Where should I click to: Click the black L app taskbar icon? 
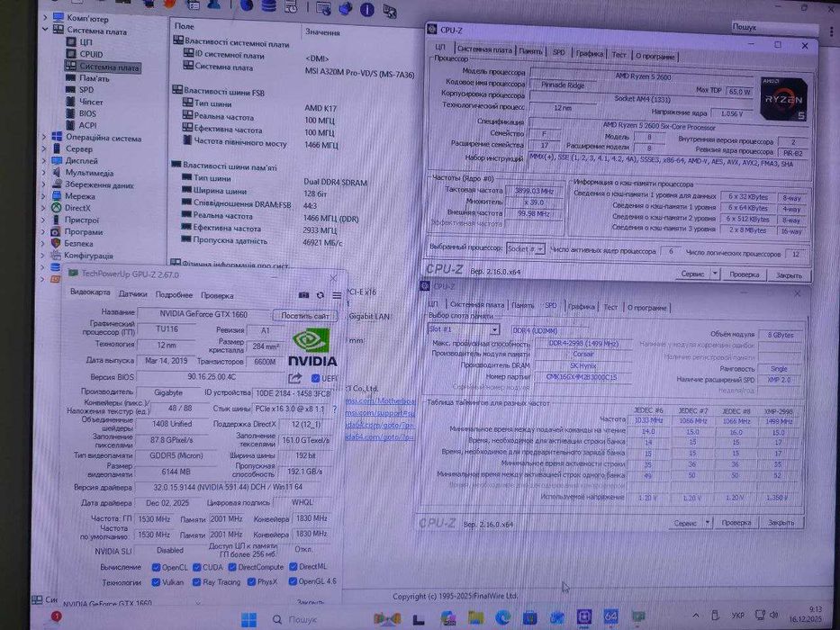pos(419,619)
